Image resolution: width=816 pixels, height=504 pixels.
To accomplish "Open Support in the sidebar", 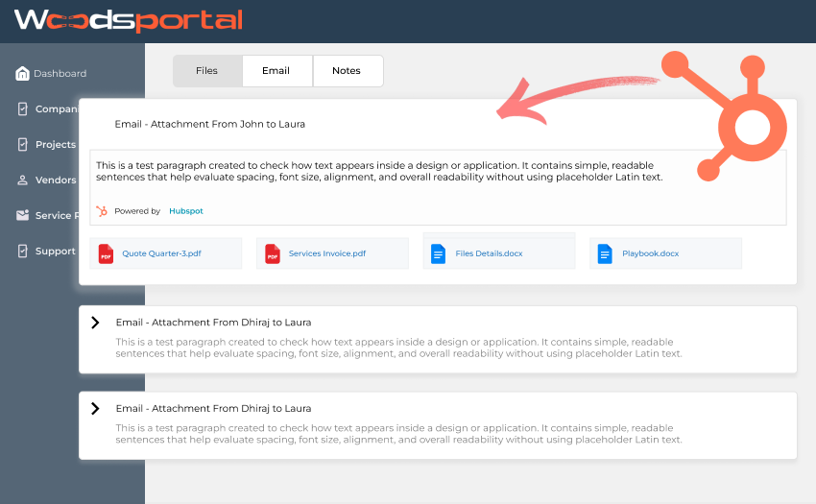I will (x=55, y=251).
